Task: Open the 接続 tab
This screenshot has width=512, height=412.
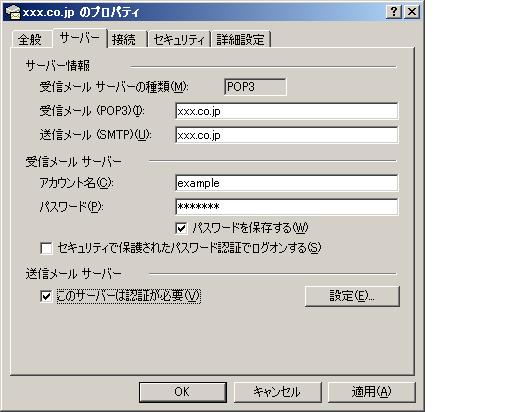Action: pos(124,40)
